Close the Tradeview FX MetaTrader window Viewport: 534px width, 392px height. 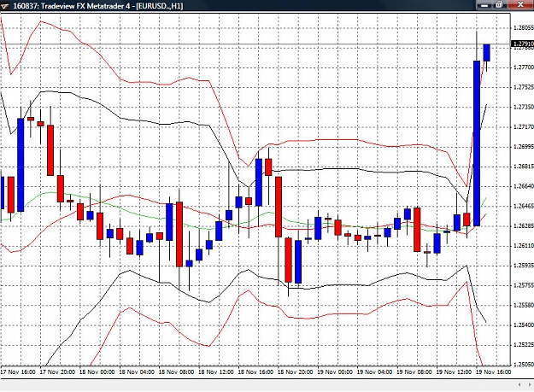pyautogui.click(x=520, y=5)
